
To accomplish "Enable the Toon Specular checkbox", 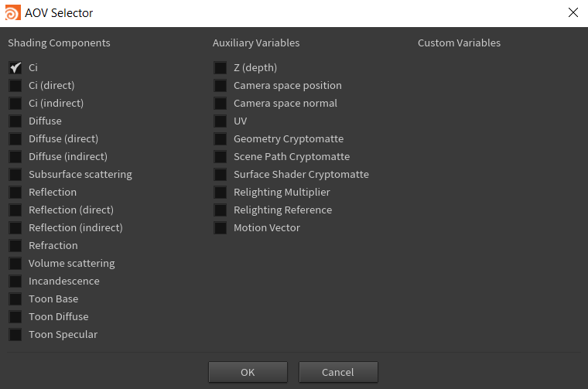I will 15,335.
